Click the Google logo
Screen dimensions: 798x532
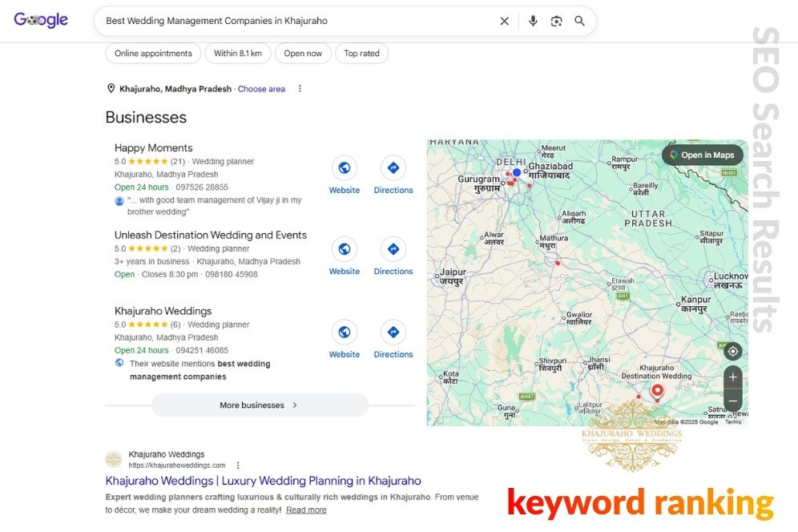click(x=41, y=20)
